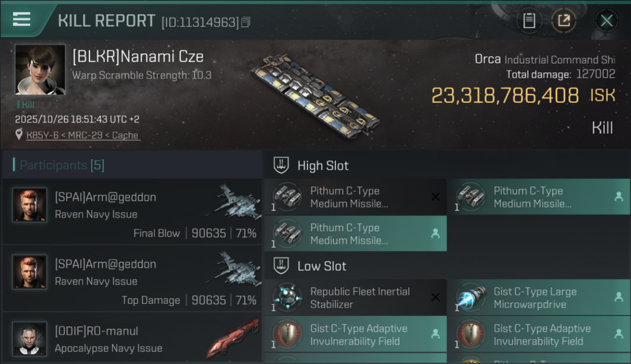
Task: Click the Top Damage participant's portrait
Action: 30,272
